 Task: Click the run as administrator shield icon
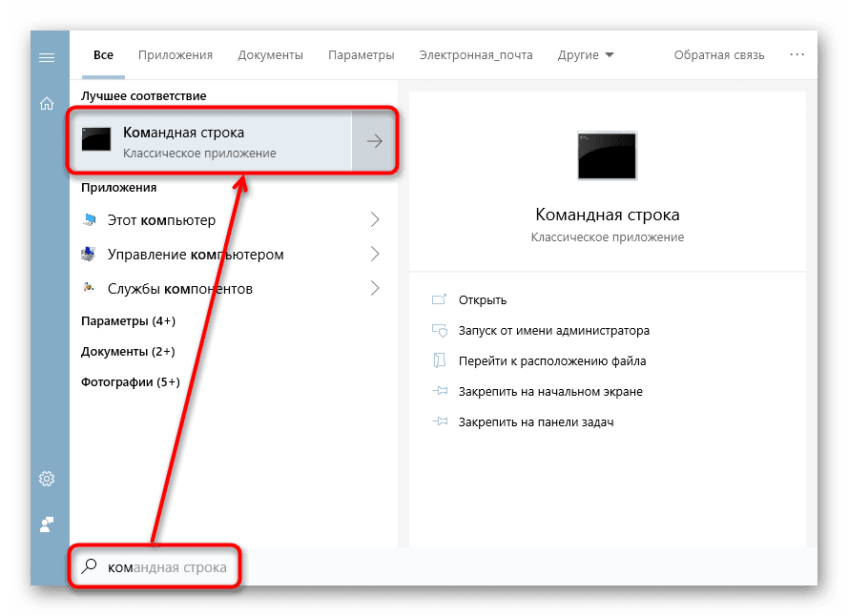pyautogui.click(x=439, y=330)
